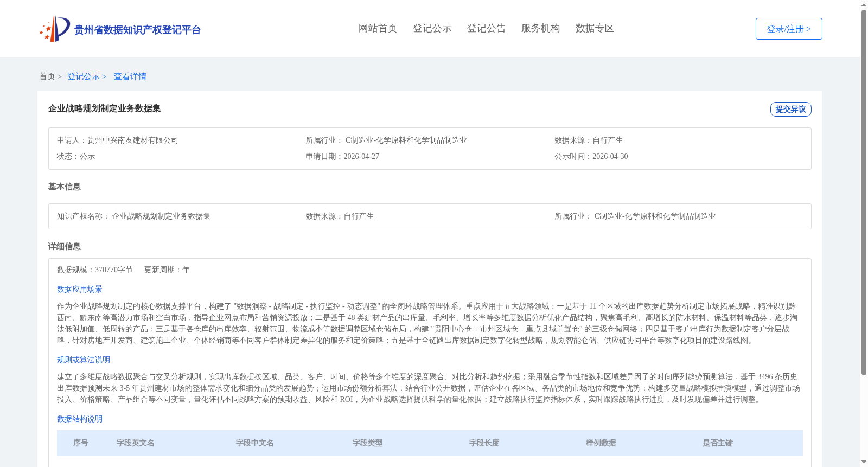The width and height of the screenshot is (868, 467).
Task: Click the 登录/注册 button
Action: click(x=789, y=29)
